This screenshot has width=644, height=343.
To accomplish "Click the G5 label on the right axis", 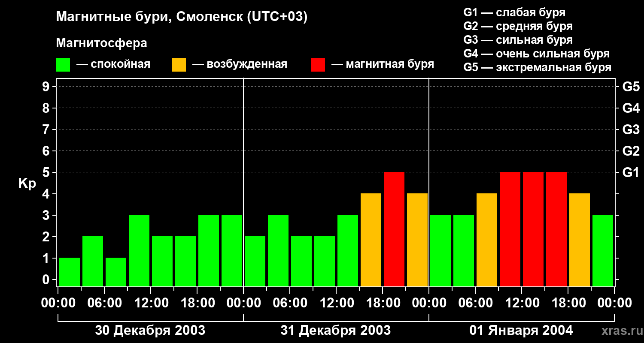I will 631,87.
